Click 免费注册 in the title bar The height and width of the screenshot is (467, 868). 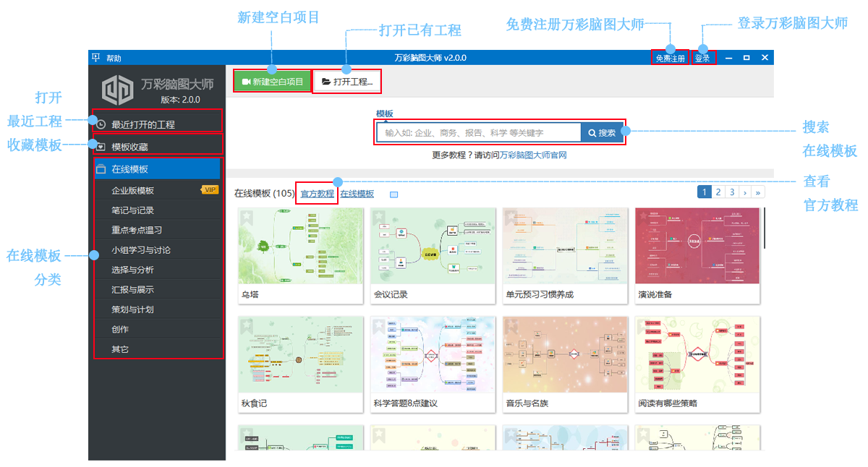pos(670,59)
